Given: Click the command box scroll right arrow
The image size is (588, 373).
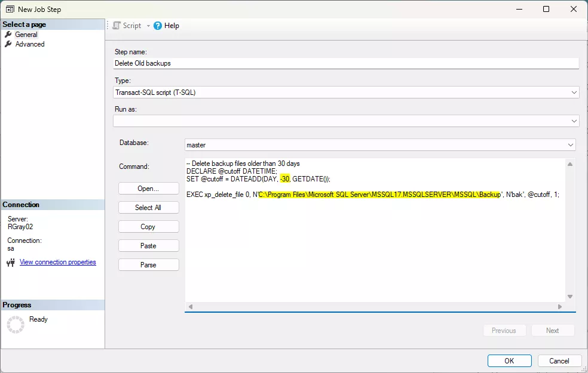Looking at the screenshot, I should click(x=560, y=307).
